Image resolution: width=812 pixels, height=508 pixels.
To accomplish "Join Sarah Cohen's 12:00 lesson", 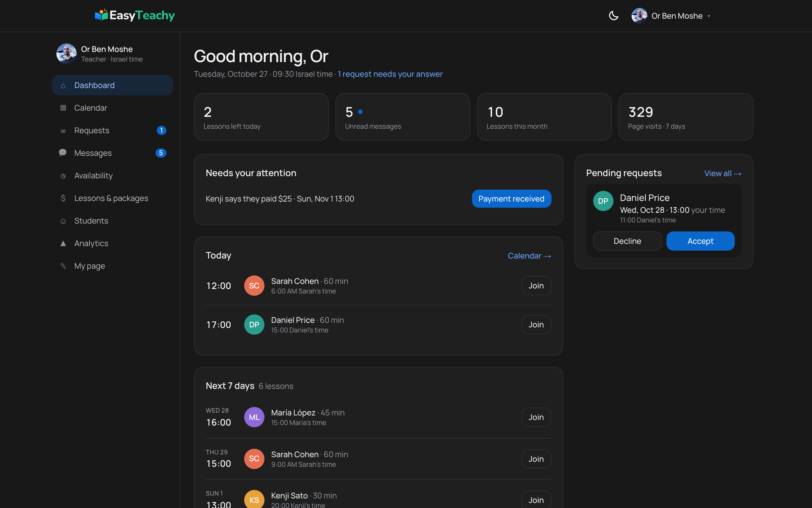I will [536, 286].
